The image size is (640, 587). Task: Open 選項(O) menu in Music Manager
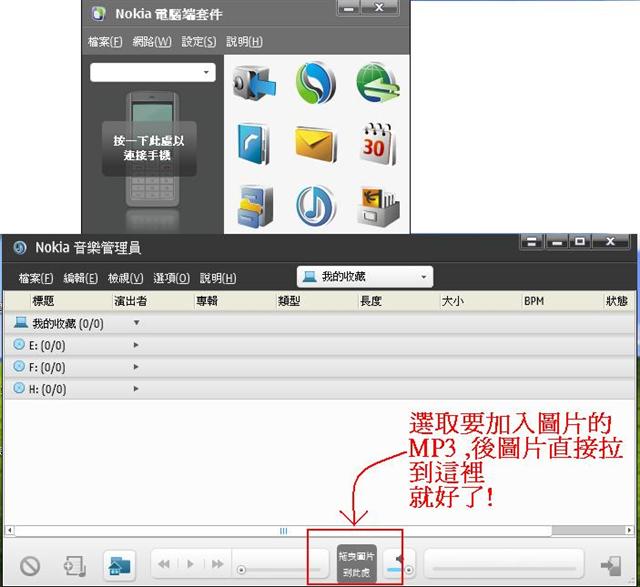[171, 278]
